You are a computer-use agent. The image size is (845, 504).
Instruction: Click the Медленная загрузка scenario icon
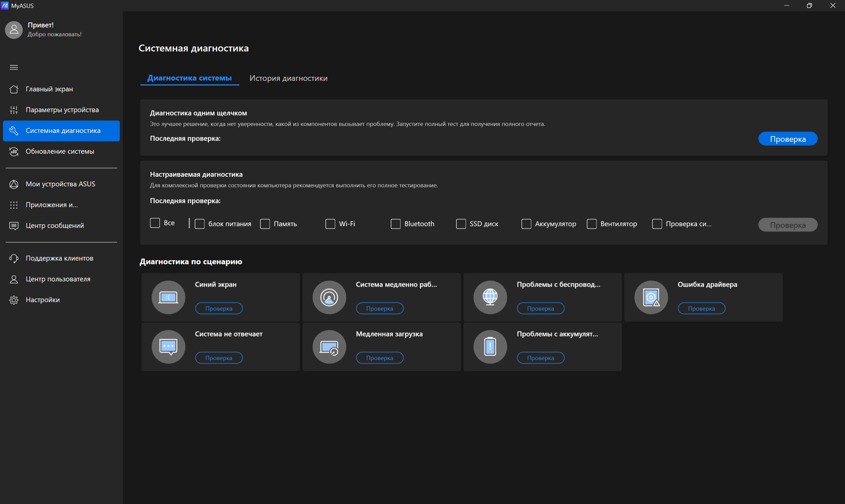click(329, 347)
